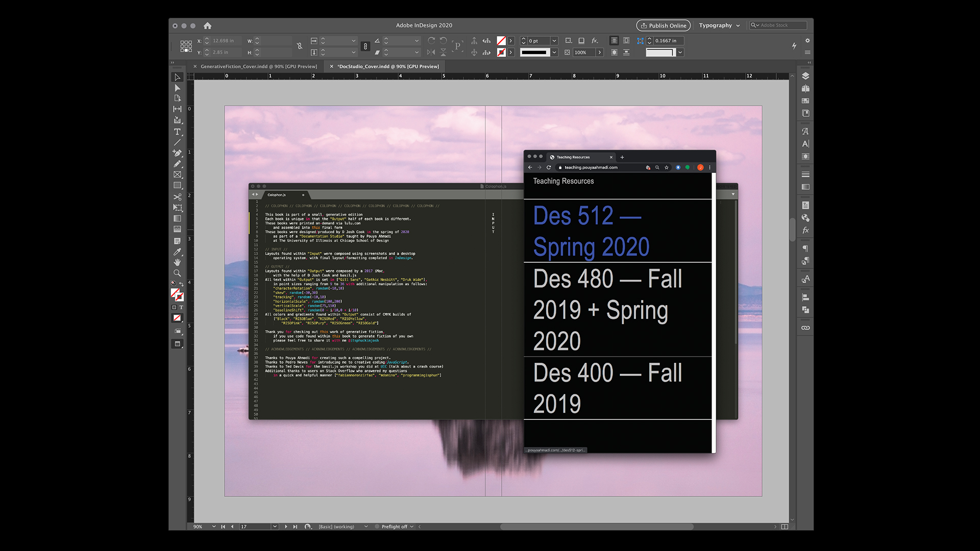Select the Zoom tool magnifier
Image resolution: width=980 pixels, height=551 pixels.
click(177, 273)
